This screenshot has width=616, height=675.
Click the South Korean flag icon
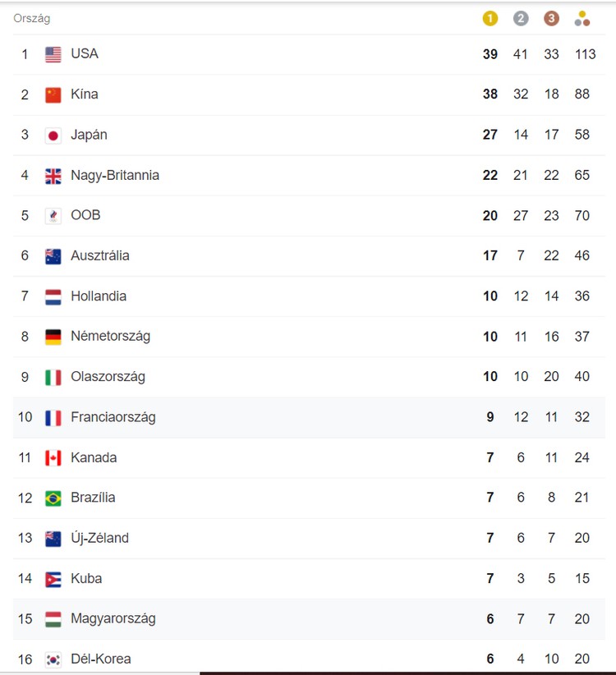pos(53,659)
